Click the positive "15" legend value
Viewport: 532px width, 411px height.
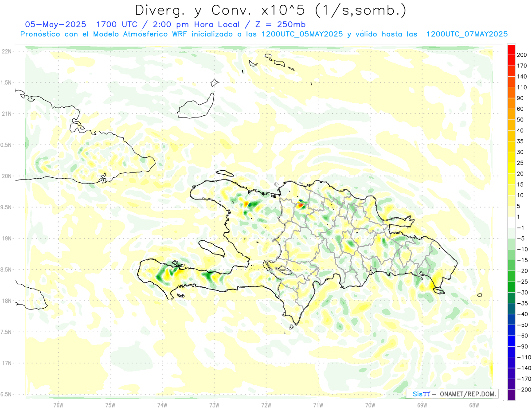[521, 184]
